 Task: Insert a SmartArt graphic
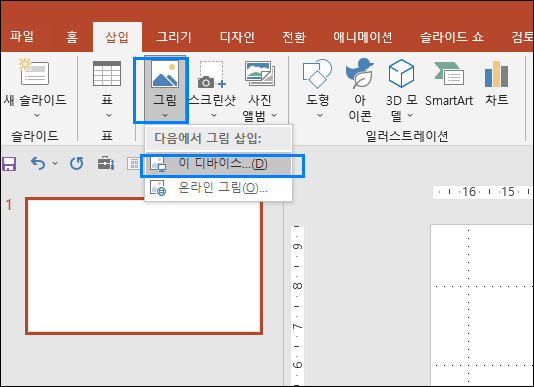pos(449,84)
